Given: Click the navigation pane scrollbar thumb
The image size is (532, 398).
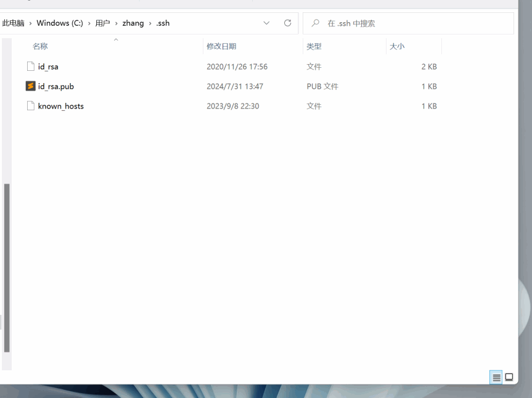Looking at the screenshot, I should pos(7,268).
